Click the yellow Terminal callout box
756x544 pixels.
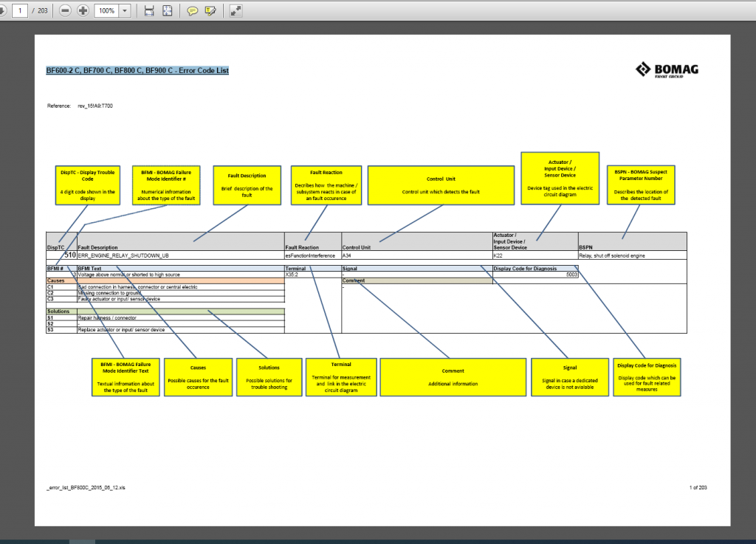341,376
